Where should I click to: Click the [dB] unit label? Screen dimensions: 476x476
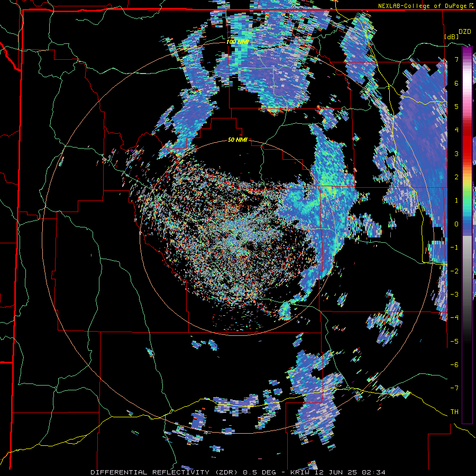[452, 36]
